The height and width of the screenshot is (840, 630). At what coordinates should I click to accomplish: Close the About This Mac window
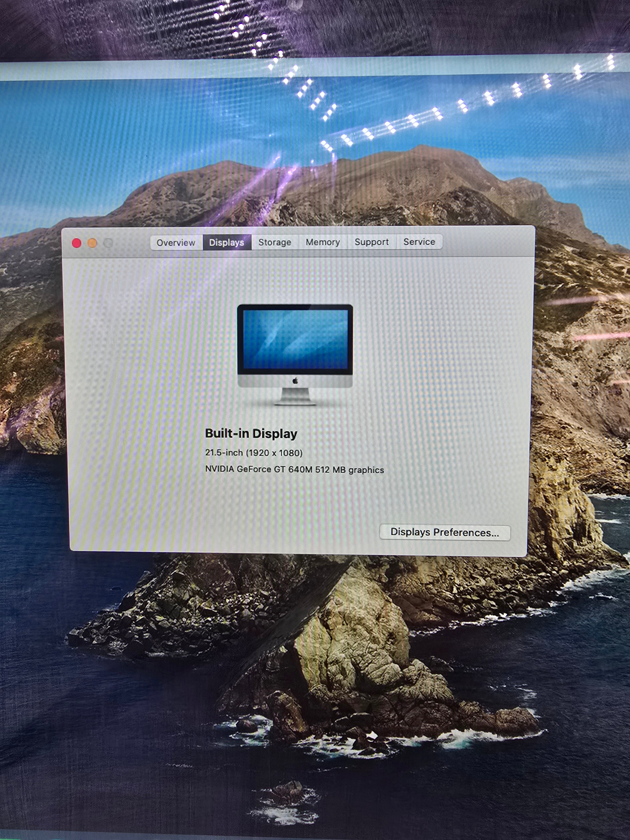(77, 243)
